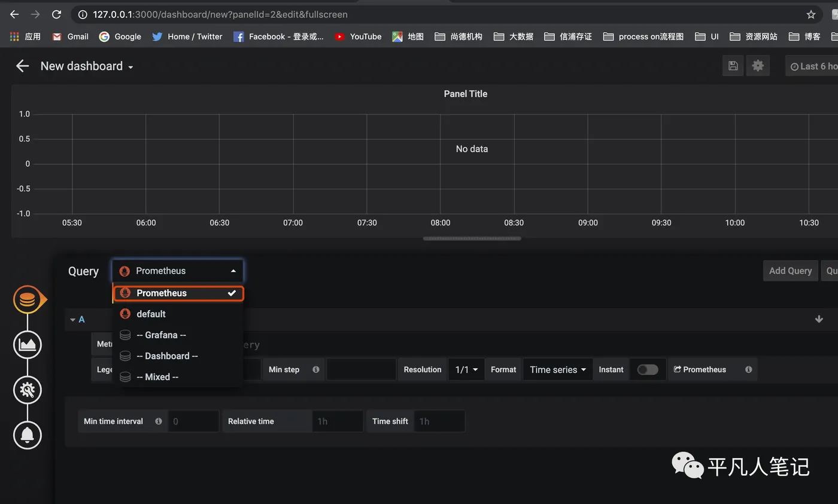This screenshot has width=838, height=504.
Task: Click the Min time interval info icon
Action: 158,421
